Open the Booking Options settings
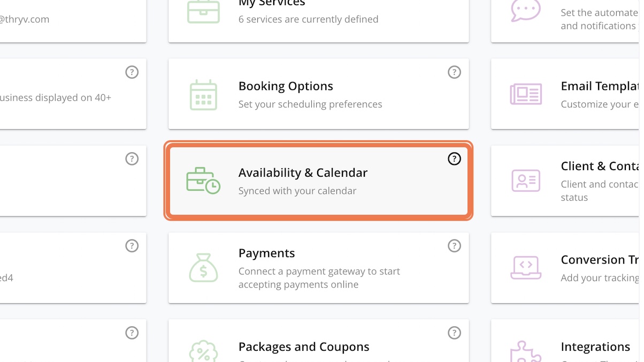Screen dimensions: 644x362 tap(286, 86)
